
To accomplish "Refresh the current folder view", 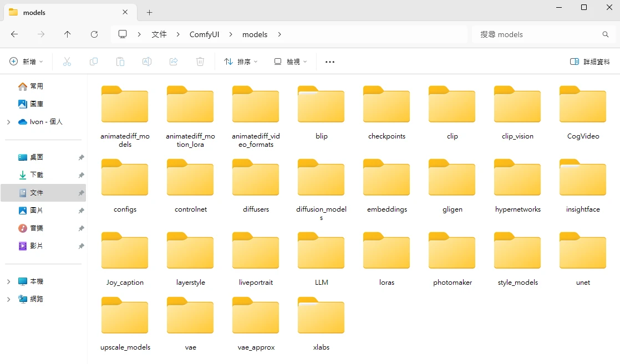I will (94, 34).
